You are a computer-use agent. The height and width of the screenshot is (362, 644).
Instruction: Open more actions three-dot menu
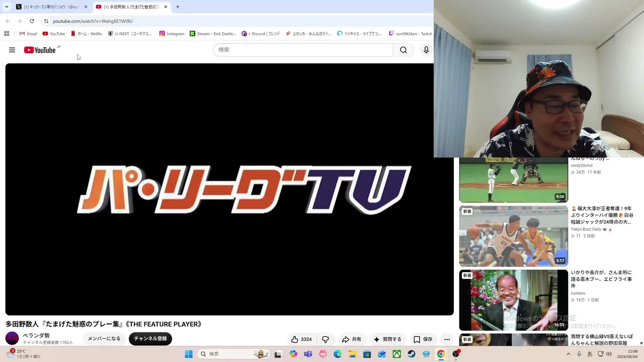(x=447, y=339)
